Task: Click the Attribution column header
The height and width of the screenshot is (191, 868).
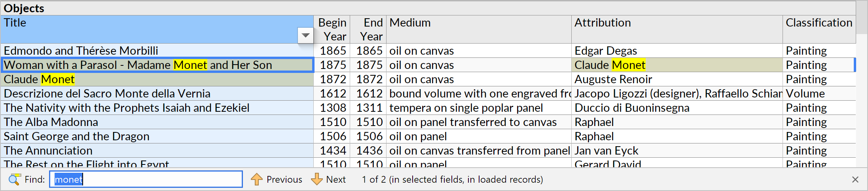Action: 677,29
